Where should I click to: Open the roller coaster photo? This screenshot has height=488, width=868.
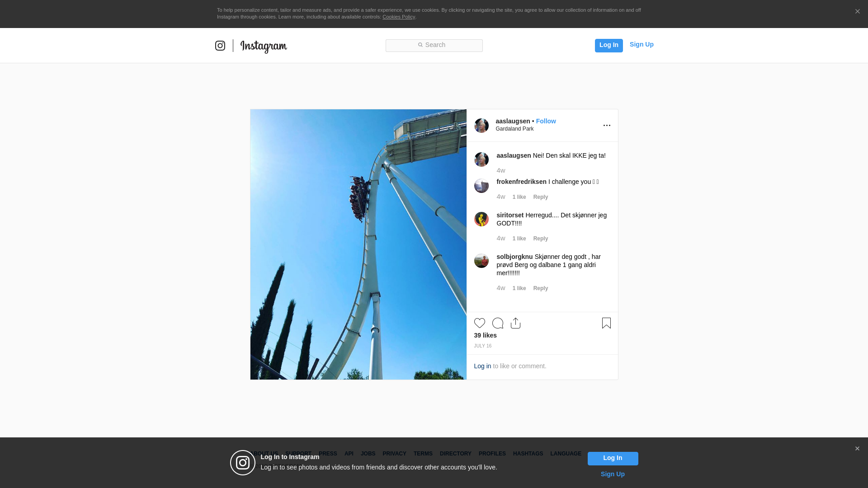[359, 244]
